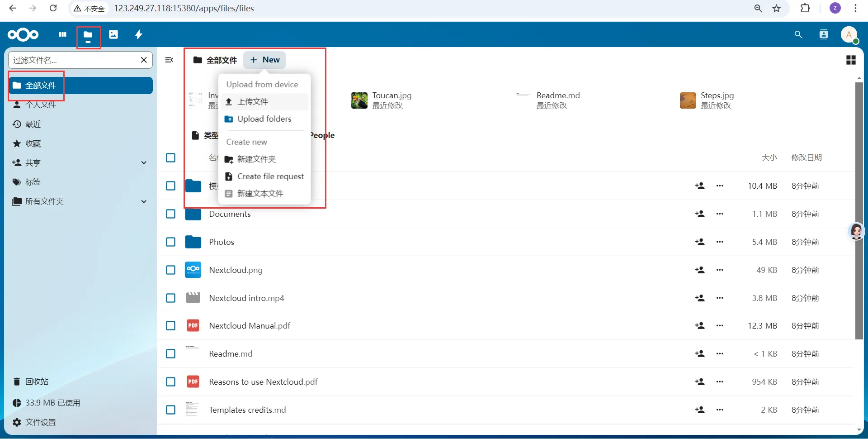Open 个人文件 in the sidebar
868x439 pixels.
point(80,105)
